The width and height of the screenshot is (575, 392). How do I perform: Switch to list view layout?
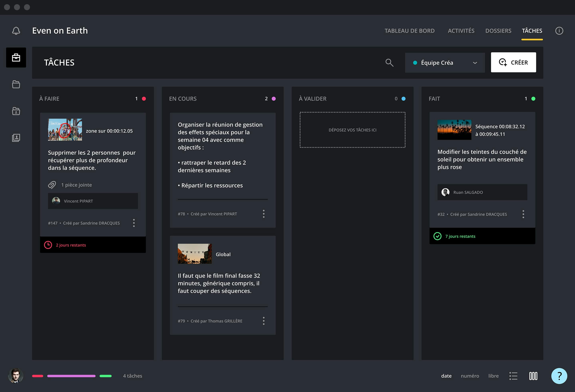point(513,376)
